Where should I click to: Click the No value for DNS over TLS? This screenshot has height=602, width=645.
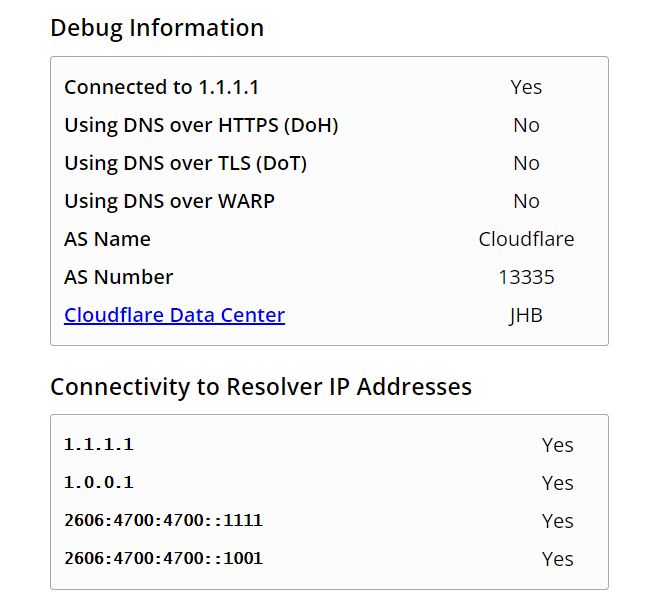coord(526,163)
